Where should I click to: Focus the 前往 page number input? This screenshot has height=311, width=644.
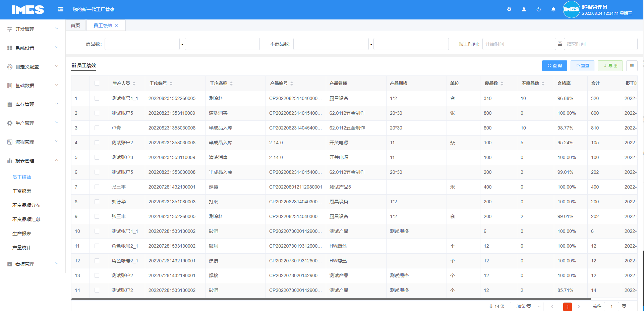[x=611, y=306]
